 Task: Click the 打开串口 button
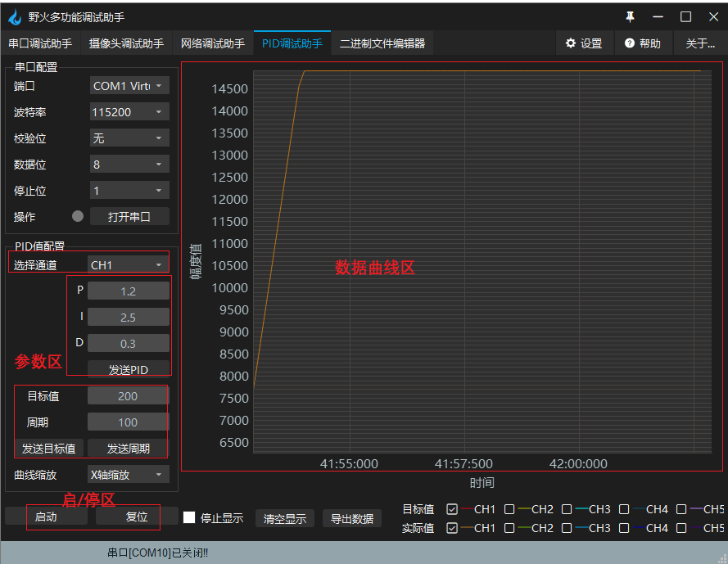(129, 217)
